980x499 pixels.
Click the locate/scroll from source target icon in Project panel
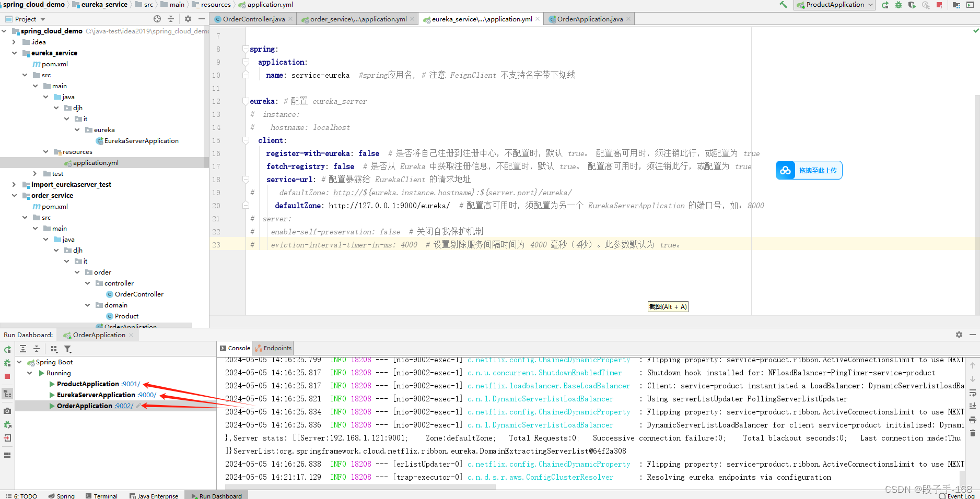click(157, 19)
